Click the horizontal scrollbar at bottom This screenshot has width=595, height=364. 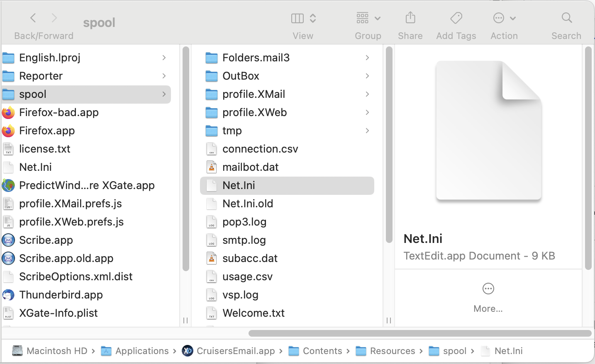pyautogui.click(x=420, y=333)
